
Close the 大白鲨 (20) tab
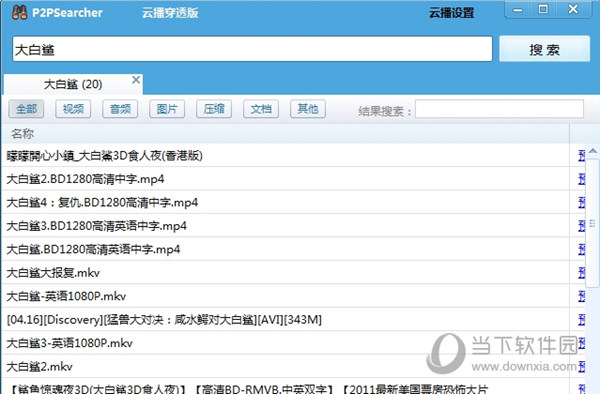pos(136,80)
